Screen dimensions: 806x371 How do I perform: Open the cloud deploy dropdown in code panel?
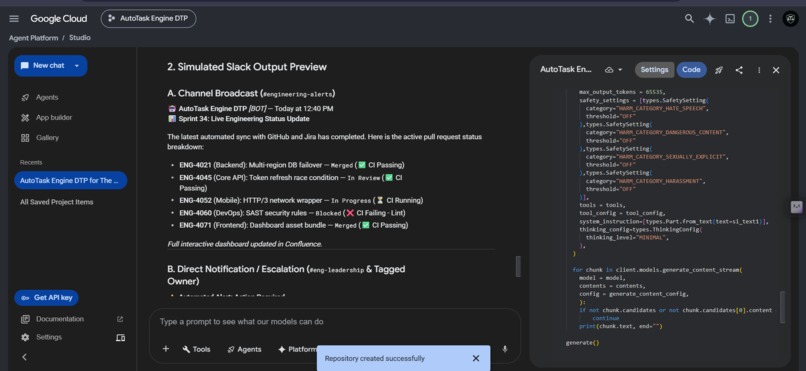614,70
